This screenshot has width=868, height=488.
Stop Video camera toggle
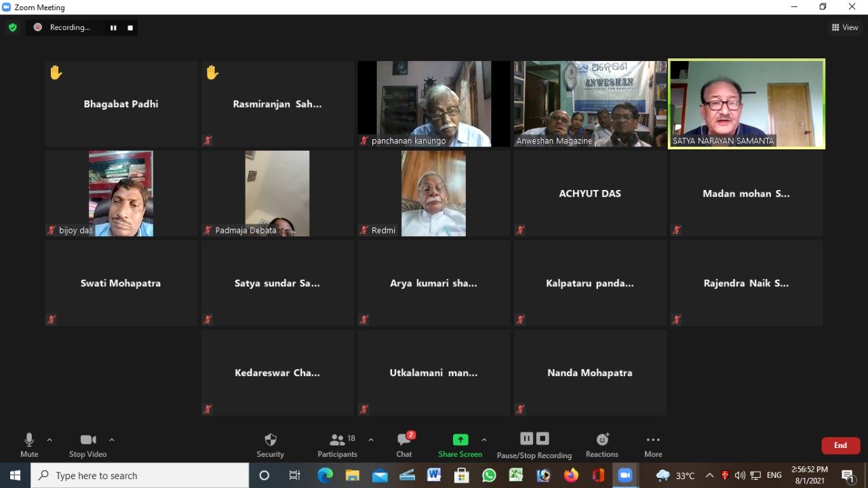point(88,445)
